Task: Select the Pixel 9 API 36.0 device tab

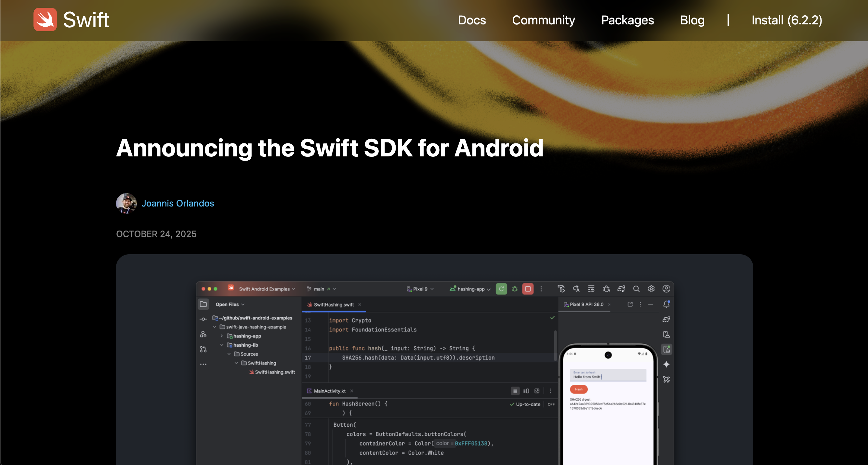Action: [x=584, y=304]
